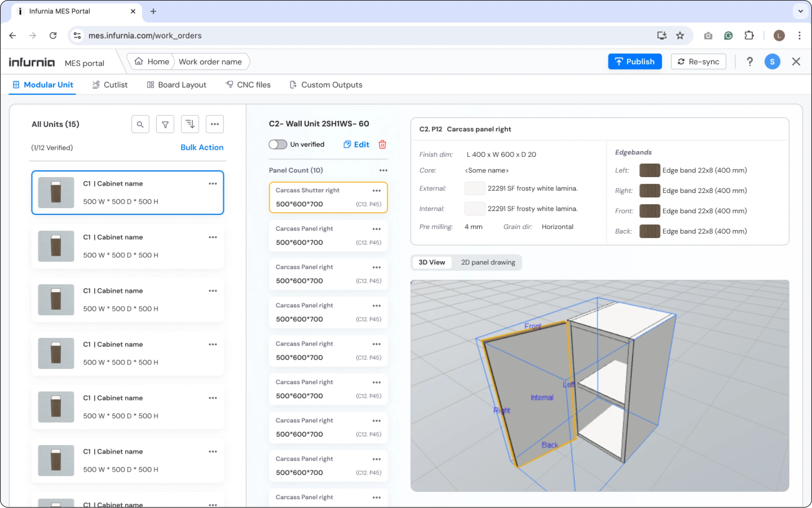Click the browser address bar URL
This screenshot has height=508, width=812.
pyautogui.click(x=145, y=35)
